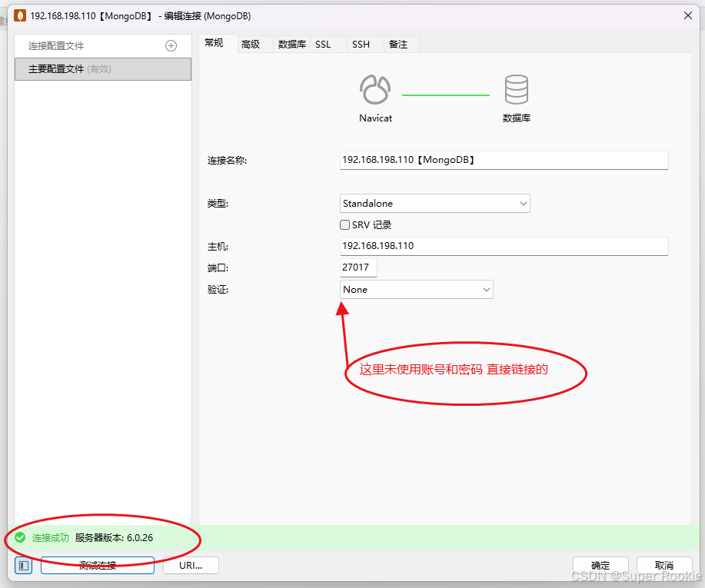Close the edit connection dialog
Screen dimensions: 705x588
pyautogui.click(x=688, y=15)
